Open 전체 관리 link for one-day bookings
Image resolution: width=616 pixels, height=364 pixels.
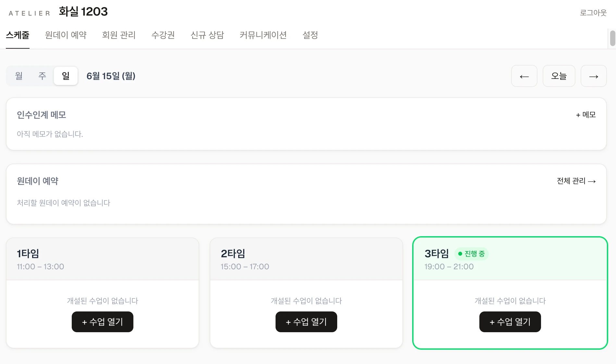[576, 181]
